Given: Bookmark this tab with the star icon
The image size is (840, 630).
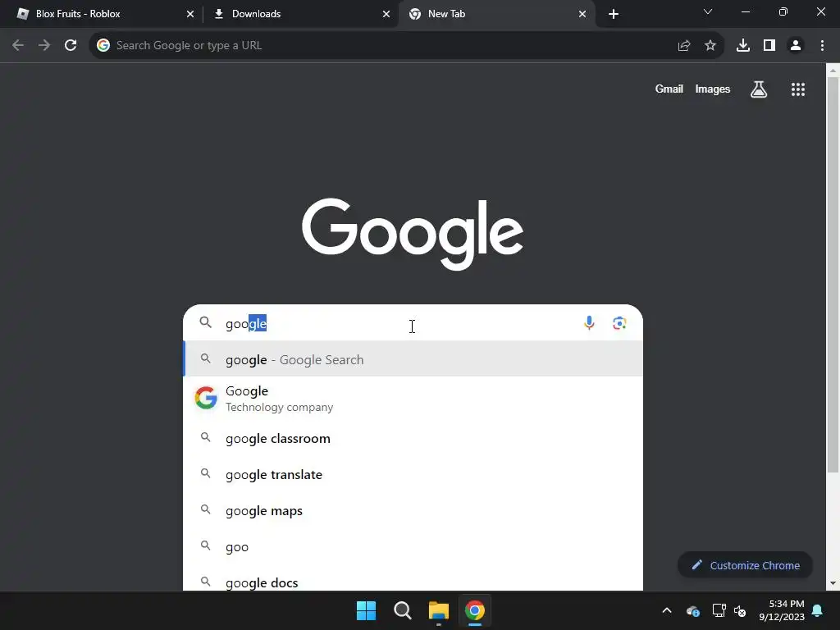Looking at the screenshot, I should 710,46.
